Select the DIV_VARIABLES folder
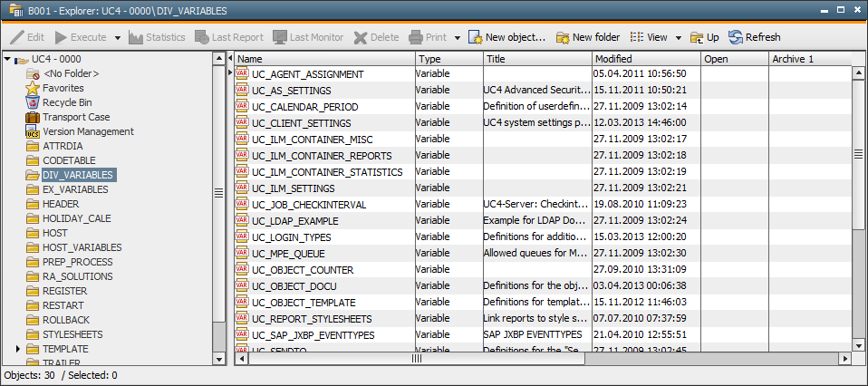The width and height of the screenshot is (868, 386). point(71,175)
